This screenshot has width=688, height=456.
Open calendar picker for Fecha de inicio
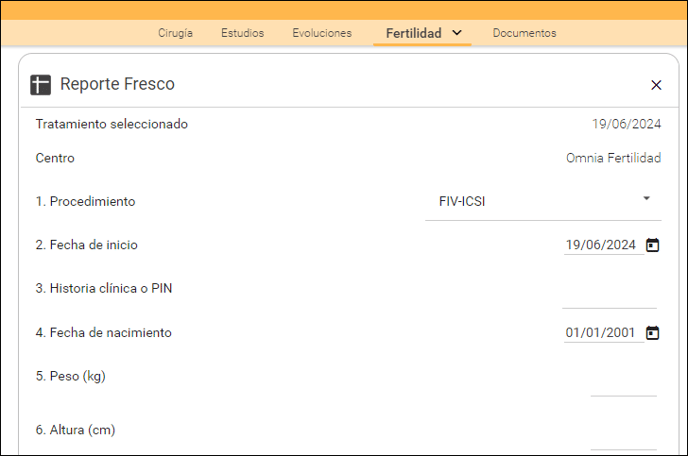pos(652,245)
